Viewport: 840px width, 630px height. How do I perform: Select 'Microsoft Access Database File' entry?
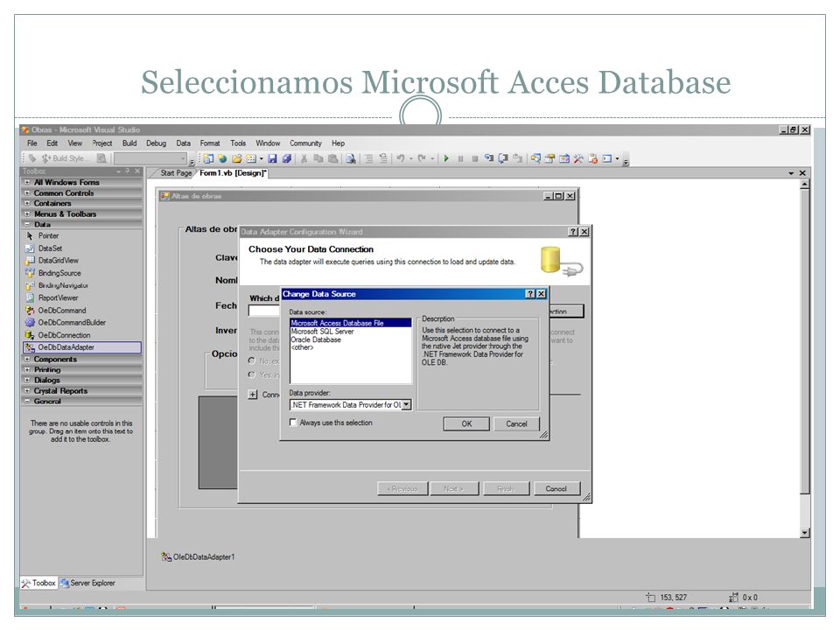click(350, 323)
